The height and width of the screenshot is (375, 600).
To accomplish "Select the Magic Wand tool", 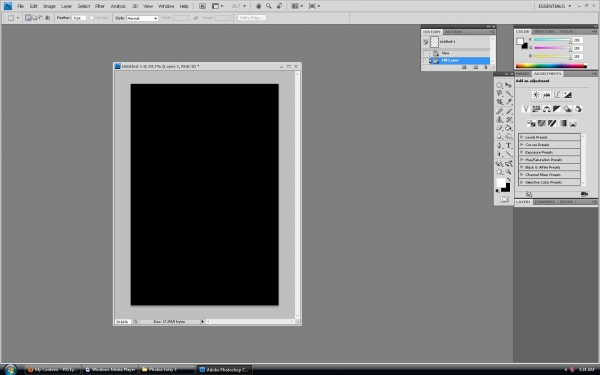I will [x=509, y=93].
